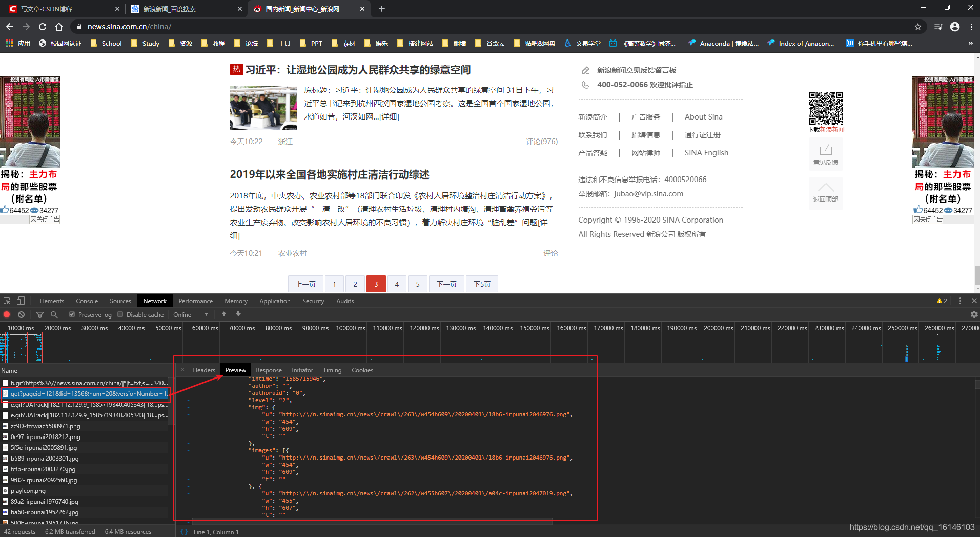Image resolution: width=980 pixels, height=537 pixels.
Task: Select the zz9D-fzrwiaz5508971.png request
Action: click(x=84, y=426)
